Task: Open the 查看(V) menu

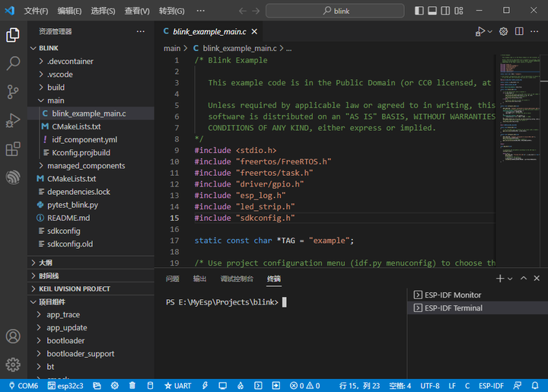Action: click(x=137, y=11)
